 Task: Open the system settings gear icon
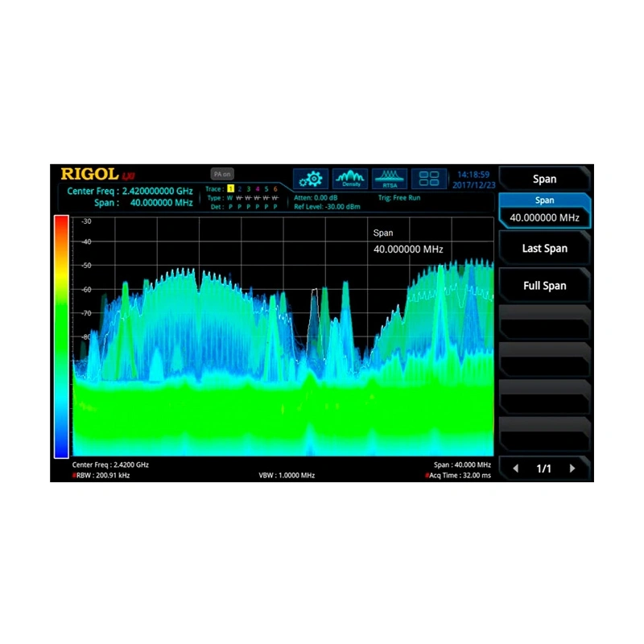click(x=311, y=179)
